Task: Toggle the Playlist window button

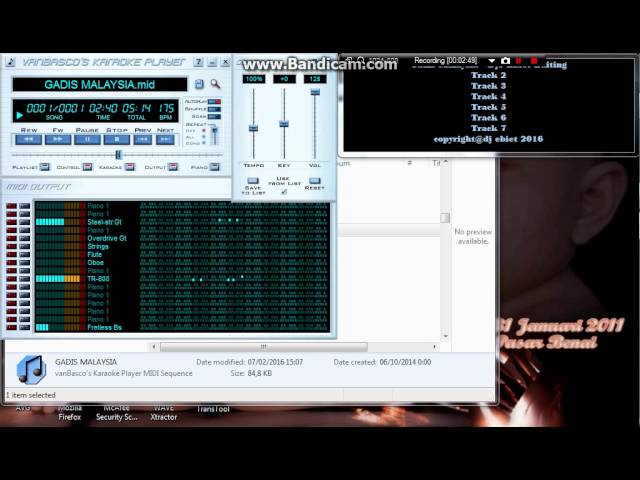Action: coord(44,167)
